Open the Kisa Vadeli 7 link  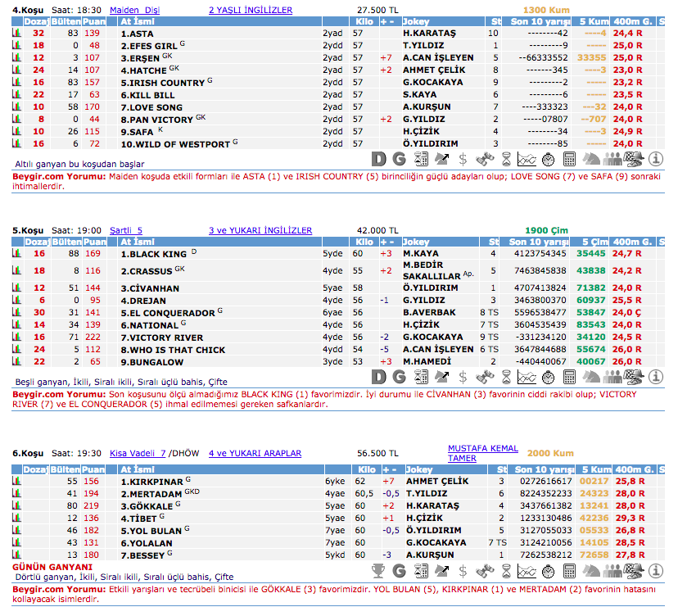(138, 453)
